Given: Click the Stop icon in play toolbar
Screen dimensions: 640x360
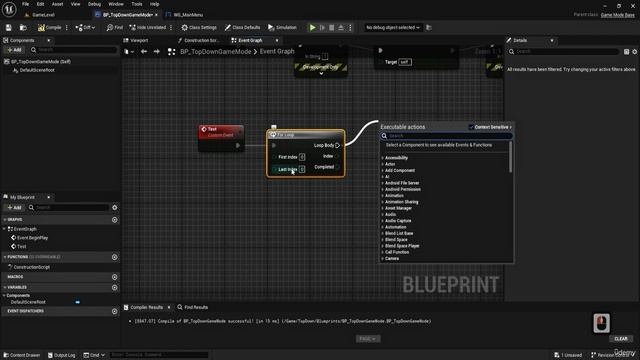Looking at the screenshot, I should tap(331, 27).
